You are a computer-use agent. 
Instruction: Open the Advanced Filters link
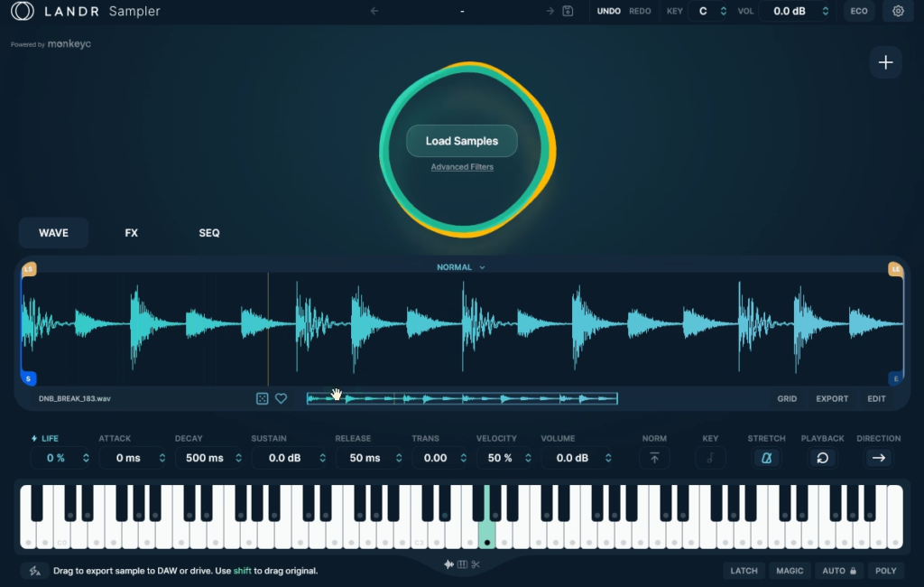461,167
